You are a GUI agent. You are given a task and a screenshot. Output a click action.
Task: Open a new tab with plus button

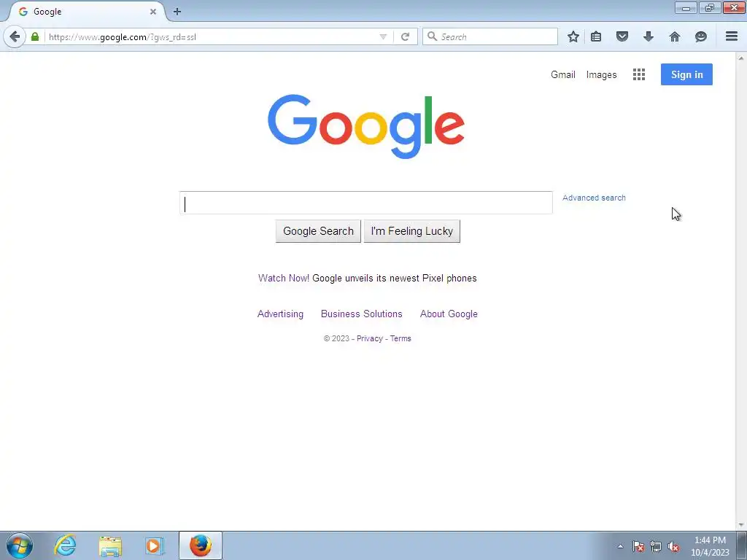click(x=177, y=12)
